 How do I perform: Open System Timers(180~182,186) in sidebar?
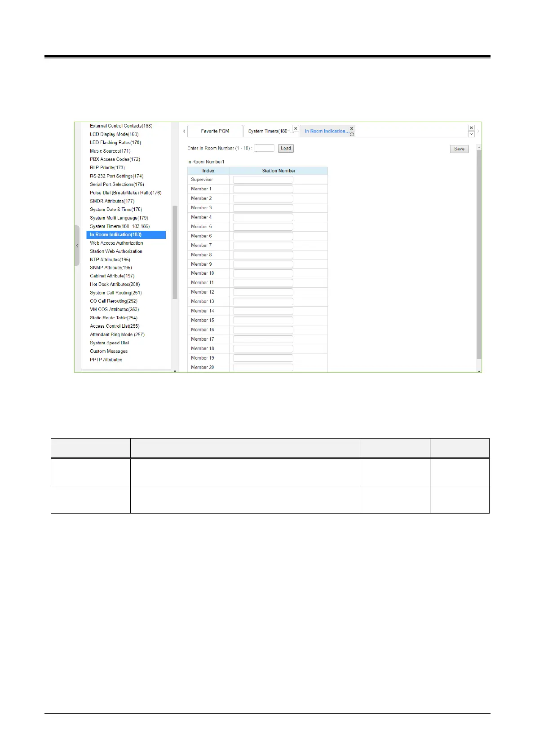[119, 226]
